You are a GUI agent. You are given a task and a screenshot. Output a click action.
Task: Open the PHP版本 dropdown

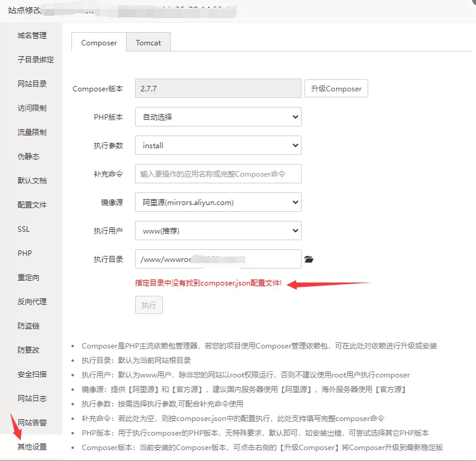pos(218,117)
